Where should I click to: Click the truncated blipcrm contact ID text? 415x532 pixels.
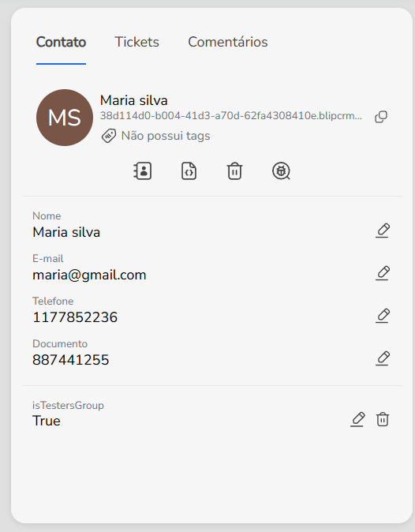(231, 116)
